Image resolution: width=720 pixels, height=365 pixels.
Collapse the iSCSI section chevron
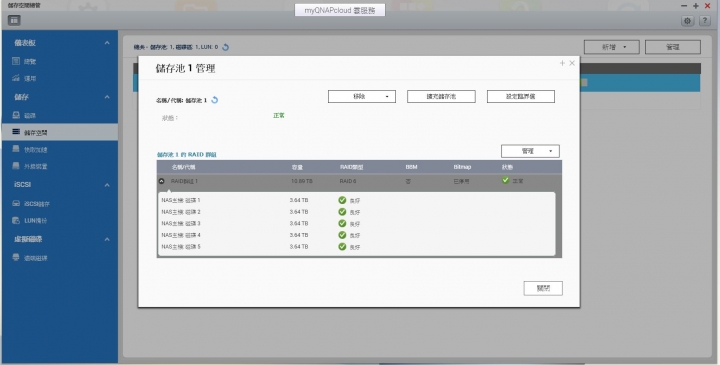click(107, 185)
